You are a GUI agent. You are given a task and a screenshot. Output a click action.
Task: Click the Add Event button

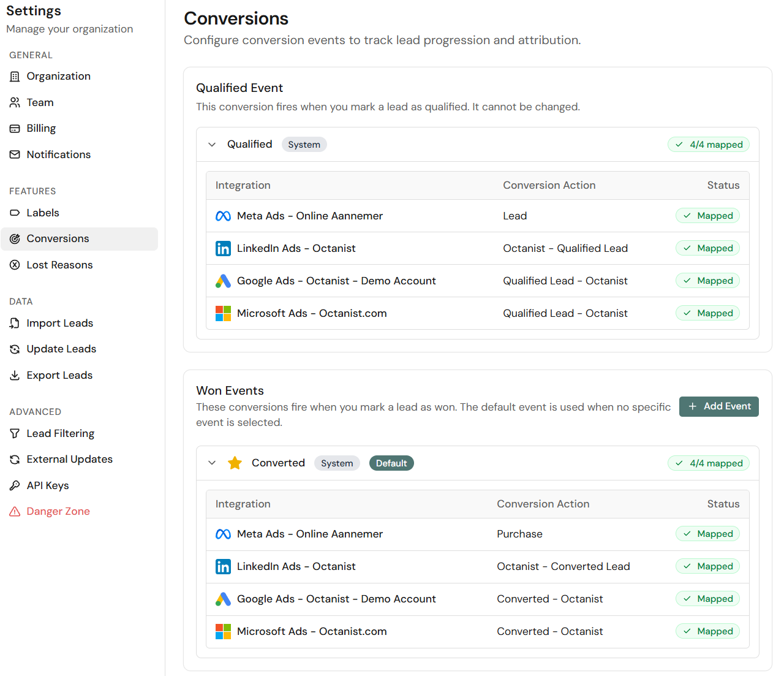coord(718,406)
